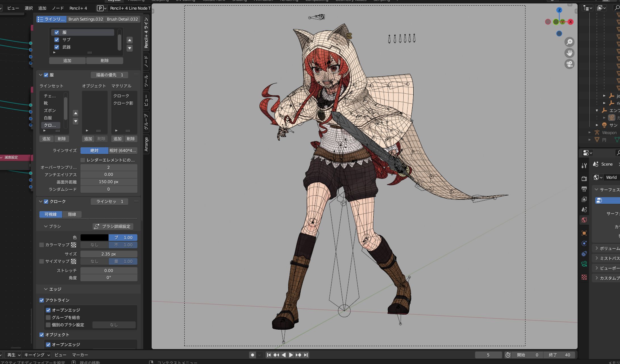Open the View Layer properties tab icon

click(x=584, y=199)
